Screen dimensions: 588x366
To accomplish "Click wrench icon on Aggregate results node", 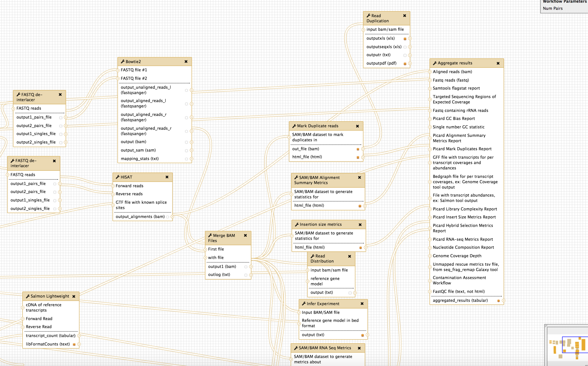I will coord(435,63).
